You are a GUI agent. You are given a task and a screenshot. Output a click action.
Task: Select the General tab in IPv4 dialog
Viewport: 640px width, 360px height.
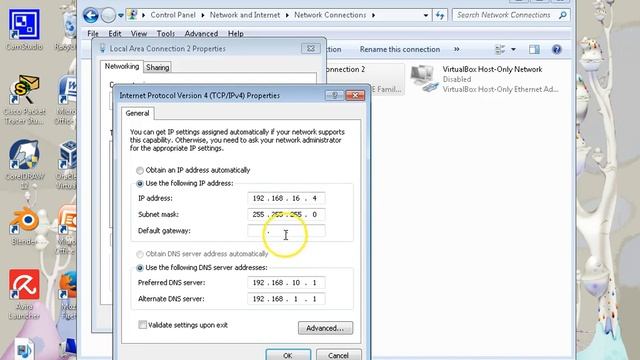[x=137, y=113]
